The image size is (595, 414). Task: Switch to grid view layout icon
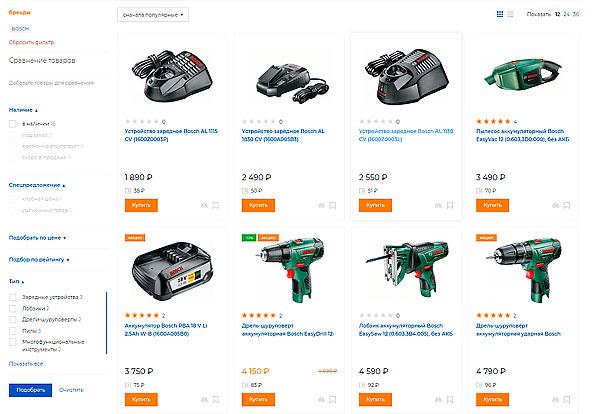[500, 14]
